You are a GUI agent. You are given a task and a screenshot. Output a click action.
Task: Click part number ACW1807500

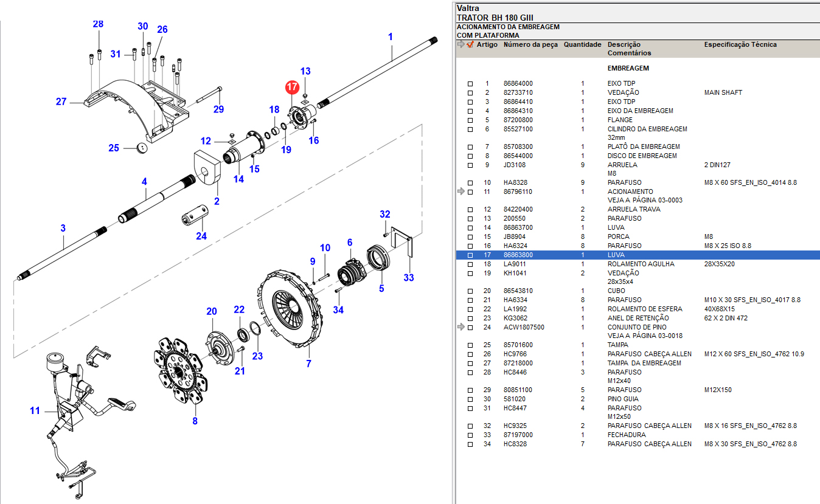coord(524,327)
